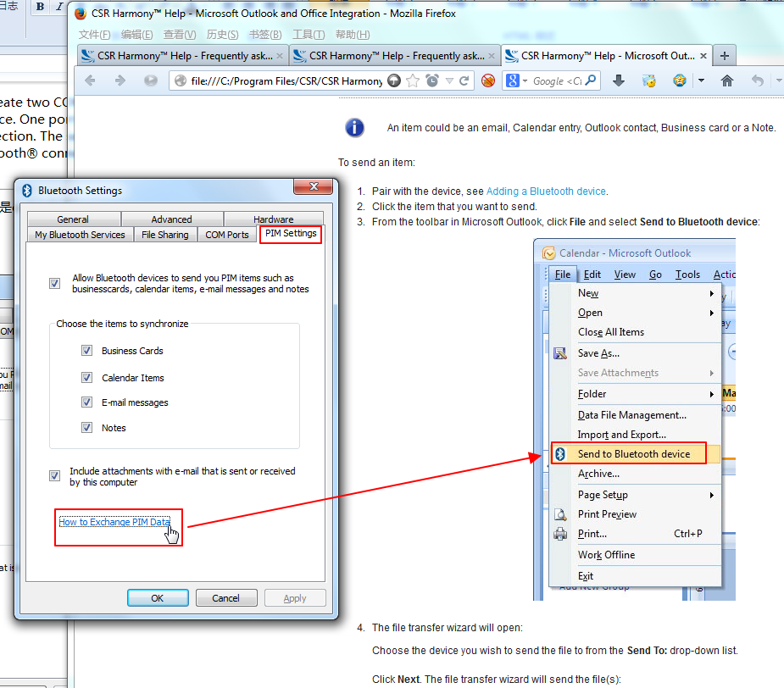Switch to the File Sharing tab

(165, 235)
